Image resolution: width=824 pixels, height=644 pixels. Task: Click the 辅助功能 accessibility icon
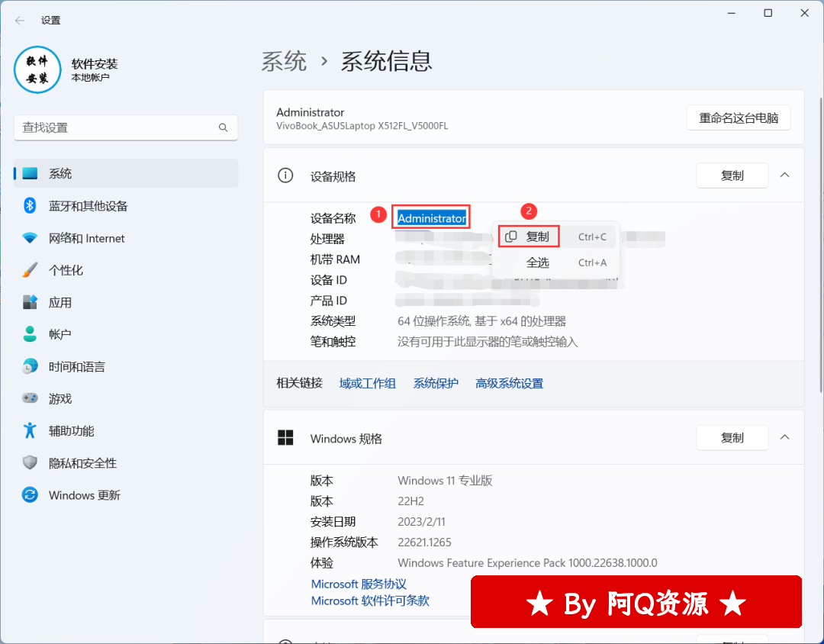[30, 430]
